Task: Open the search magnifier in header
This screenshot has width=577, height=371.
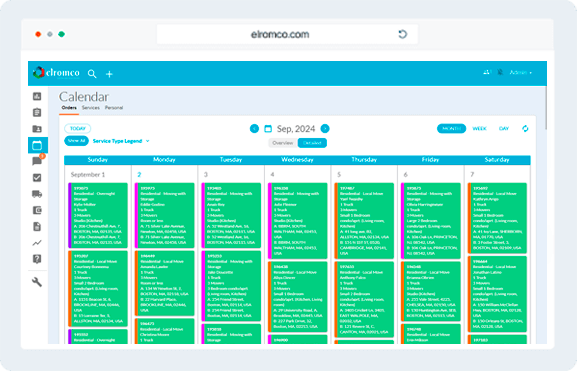Action: pyautogui.click(x=92, y=74)
